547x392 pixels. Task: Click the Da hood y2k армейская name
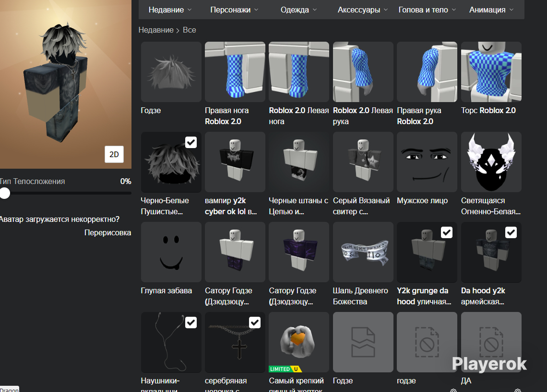click(483, 296)
